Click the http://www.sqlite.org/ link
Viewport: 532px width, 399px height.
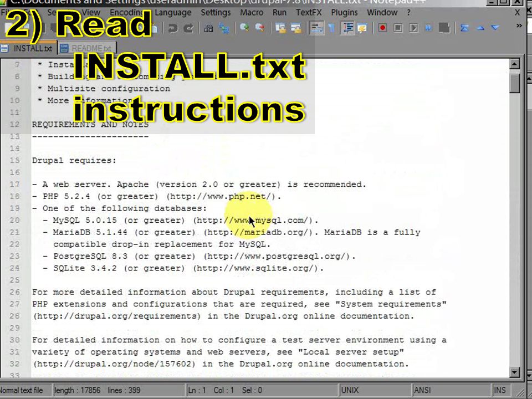tap(255, 268)
